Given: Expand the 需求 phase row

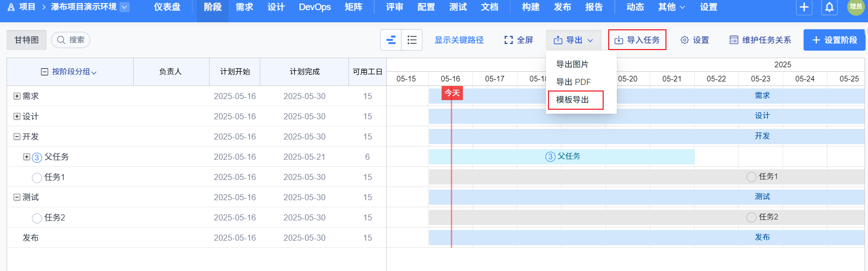Looking at the screenshot, I should (x=17, y=96).
